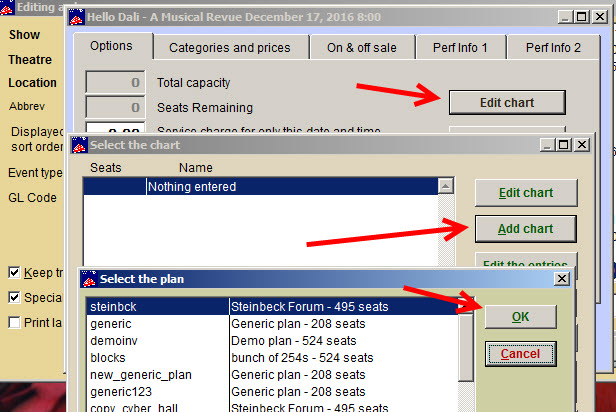Select the copy_cyber_hall plan row

[x=272, y=407]
